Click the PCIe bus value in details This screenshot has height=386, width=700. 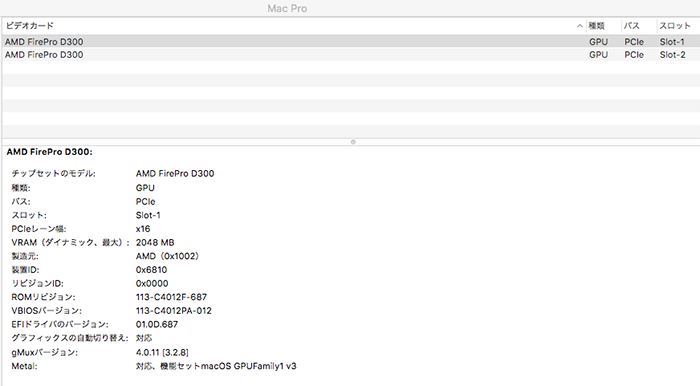pos(146,201)
